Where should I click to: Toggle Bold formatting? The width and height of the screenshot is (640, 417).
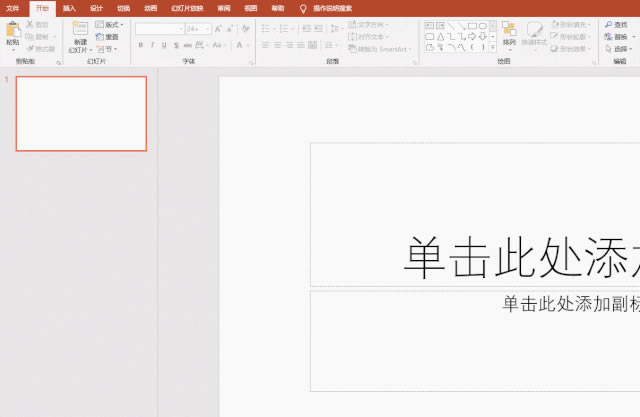pos(141,45)
